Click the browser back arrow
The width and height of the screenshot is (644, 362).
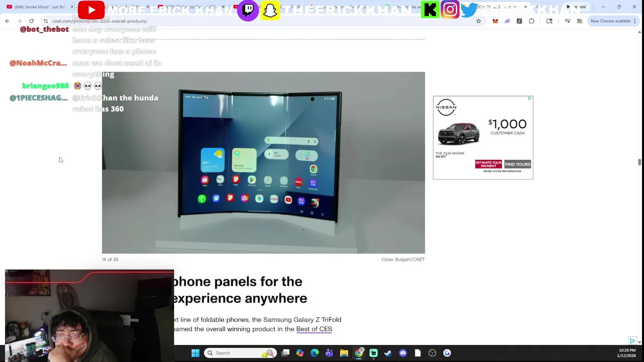tap(7, 21)
